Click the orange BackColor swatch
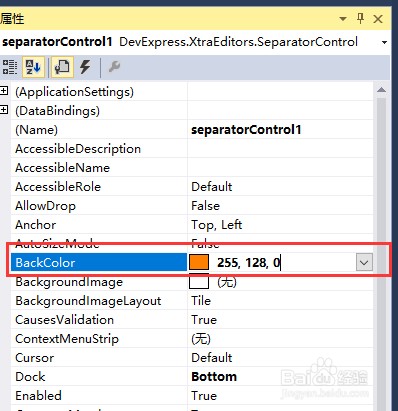 (x=199, y=262)
